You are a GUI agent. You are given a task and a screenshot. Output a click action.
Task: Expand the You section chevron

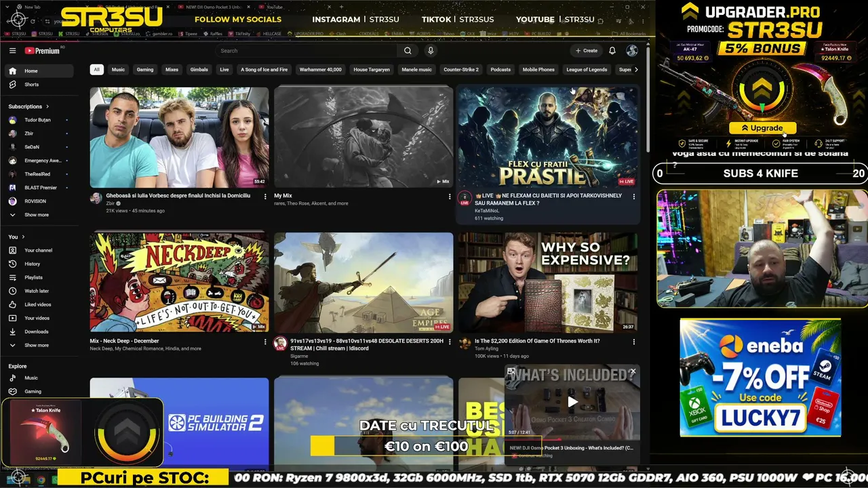point(23,237)
